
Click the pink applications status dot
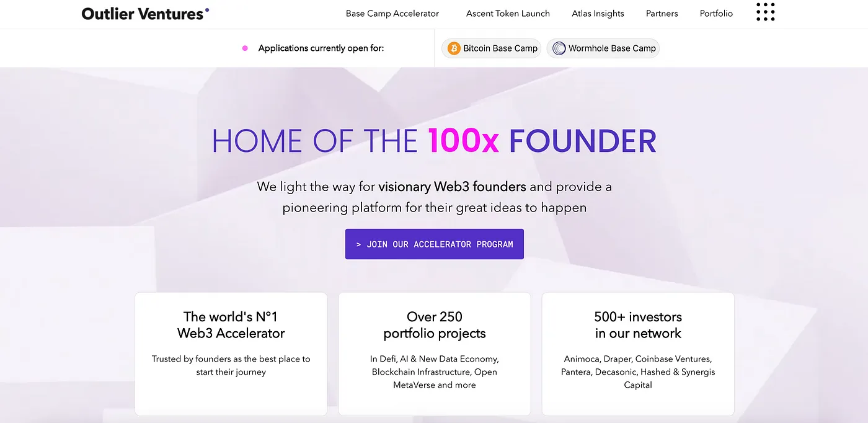pyautogui.click(x=245, y=48)
